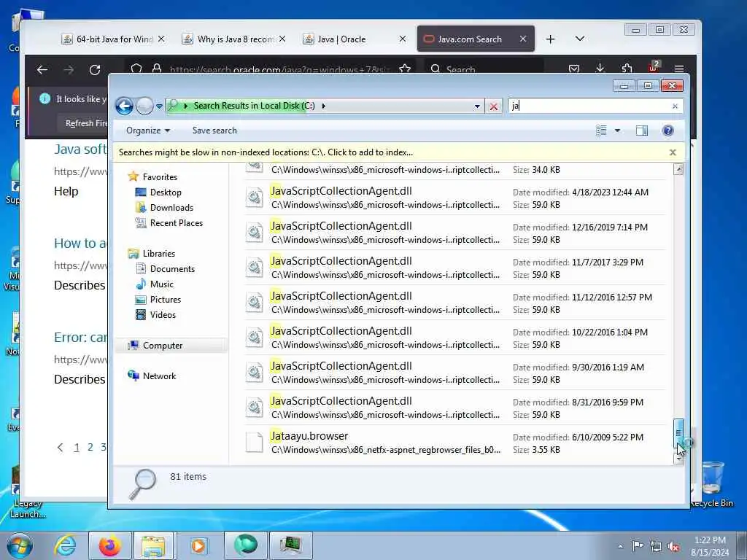Open the Pictures library
This screenshot has width=747, height=560.
tap(166, 300)
